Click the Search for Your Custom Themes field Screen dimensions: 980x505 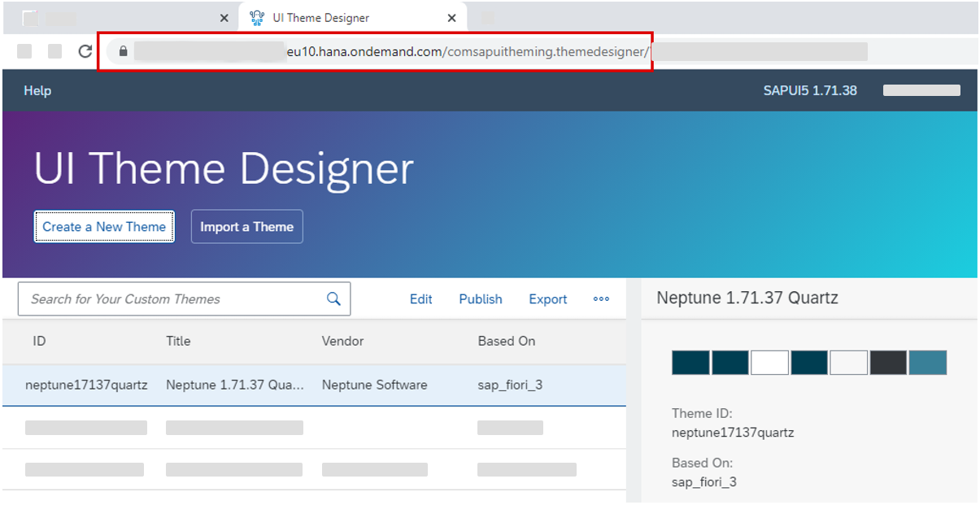click(x=163, y=298)
